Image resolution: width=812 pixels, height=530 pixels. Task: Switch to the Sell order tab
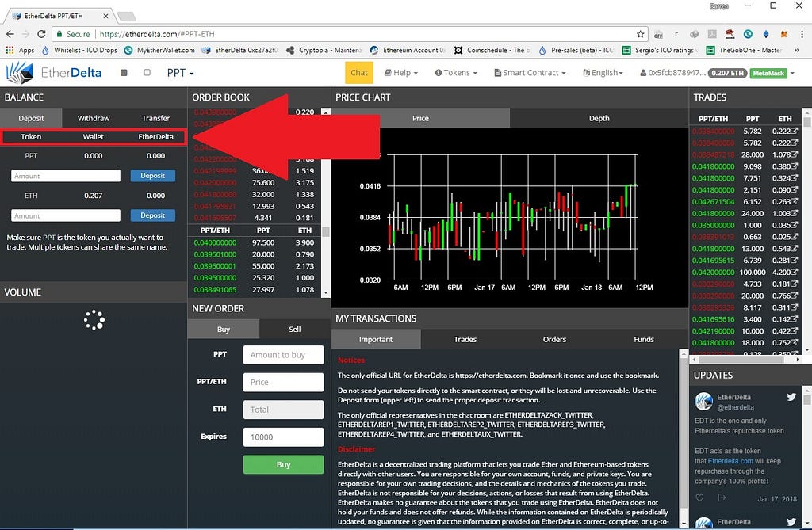click(x=295, y=330)
